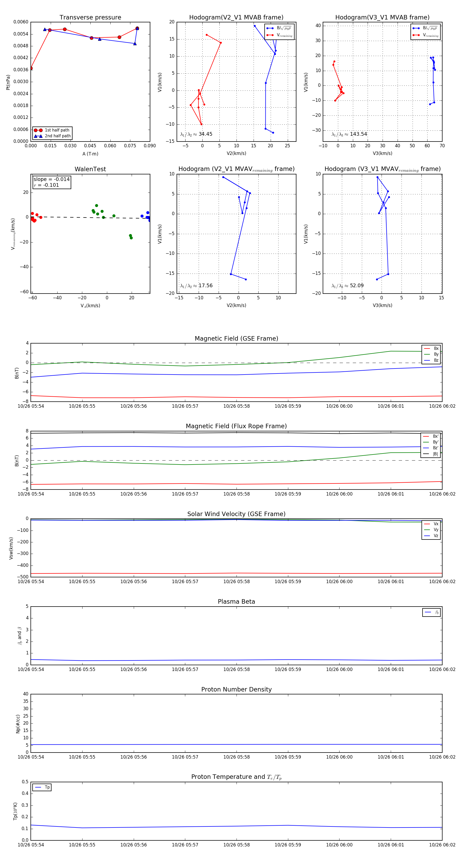Click the "Proton Temperature and Te/Tp" title
473x868 pixels.
[236, 777]
